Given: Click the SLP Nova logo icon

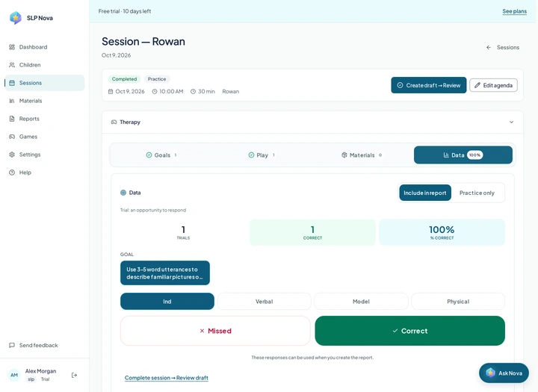Looking at the screenshot, I should coord(16,18).
